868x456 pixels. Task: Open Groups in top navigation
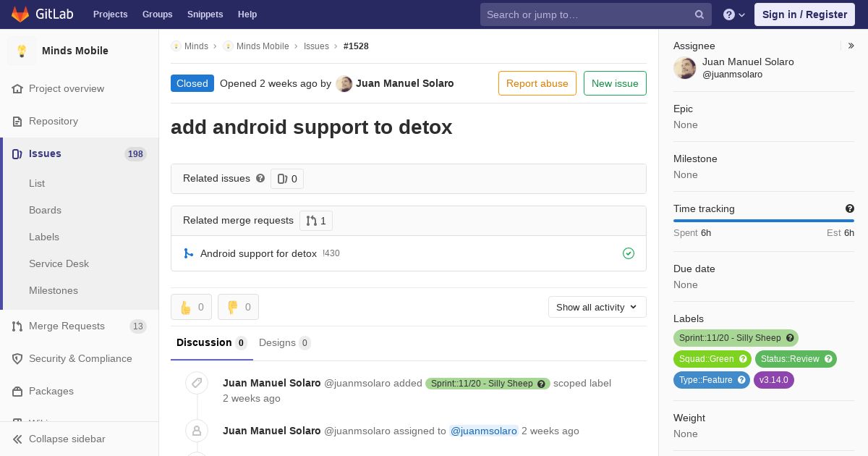[x=157, y=14]
